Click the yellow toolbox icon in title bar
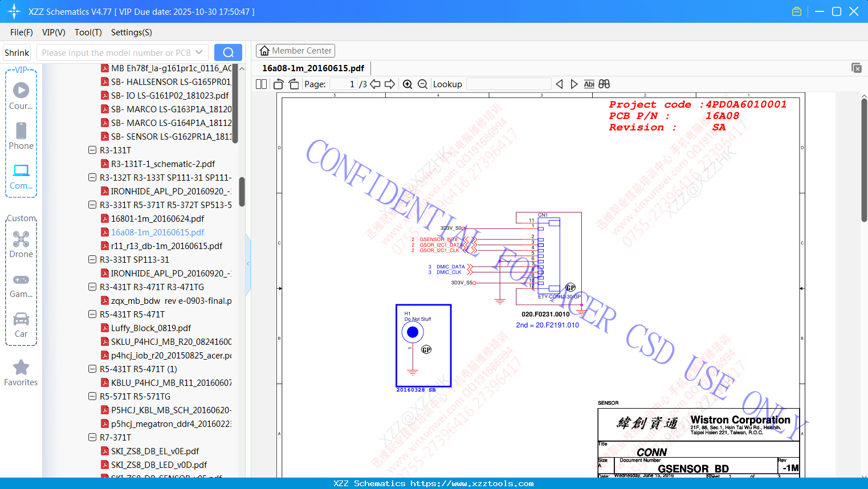Image resolution: width=868 pixels, height=489 pixels. tap(797, 11)
